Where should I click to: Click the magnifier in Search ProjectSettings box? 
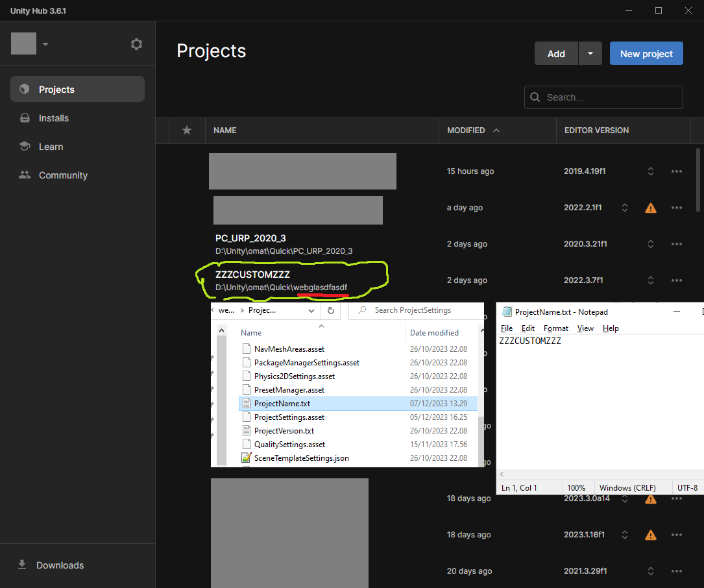point(361,310)
